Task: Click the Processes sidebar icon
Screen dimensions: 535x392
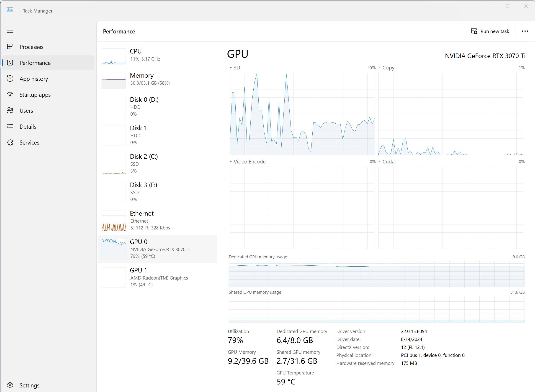Action: click(10, 47)
